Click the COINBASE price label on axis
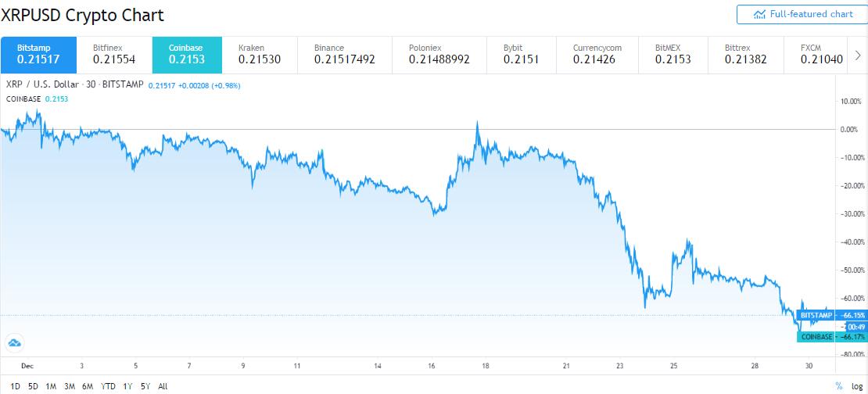 816,337
